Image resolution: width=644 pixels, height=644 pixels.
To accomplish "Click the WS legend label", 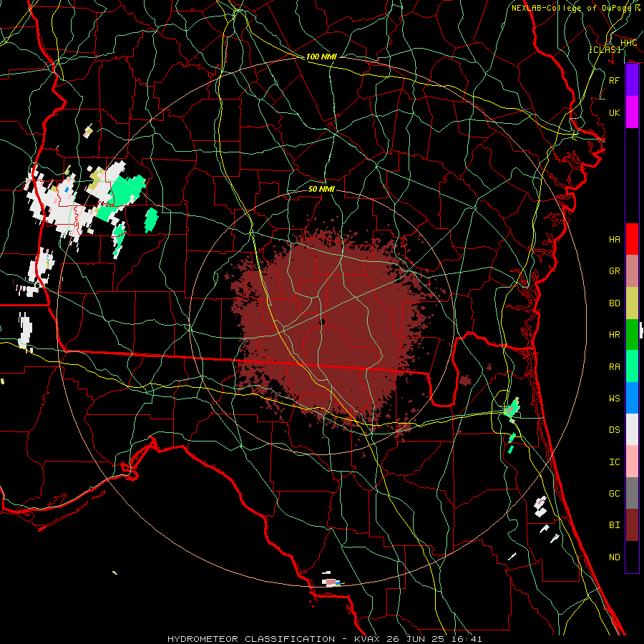I will 615,399.
